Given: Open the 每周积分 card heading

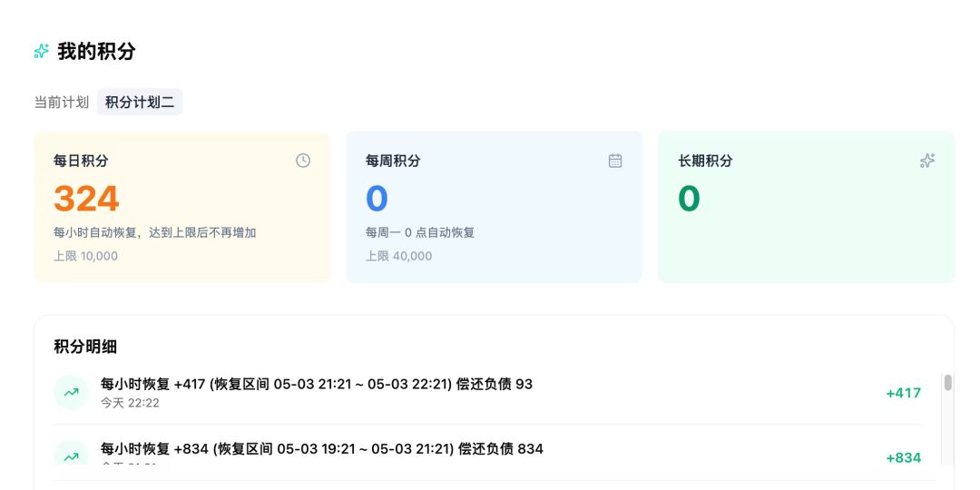Looking at the screenshot, I should tap(393, 161).
